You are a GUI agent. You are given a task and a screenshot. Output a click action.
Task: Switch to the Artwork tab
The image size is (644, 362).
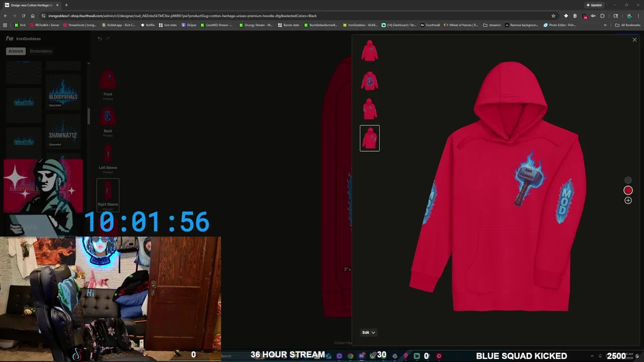tap(16, 51)
